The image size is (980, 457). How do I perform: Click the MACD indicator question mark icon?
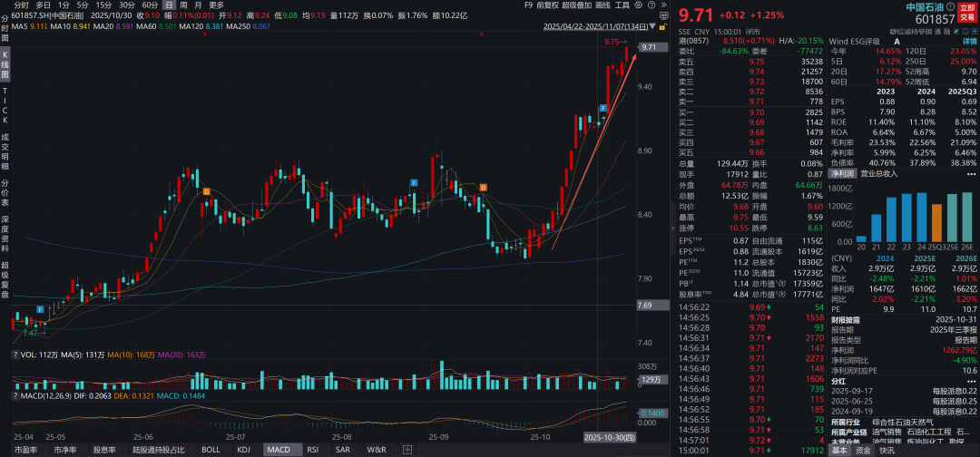(x=15, y=395)
